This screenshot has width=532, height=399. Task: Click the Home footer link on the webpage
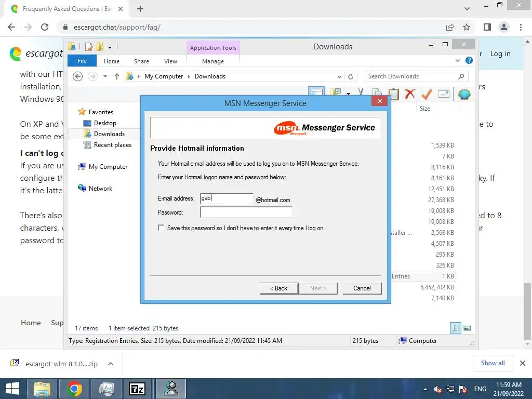31,323
